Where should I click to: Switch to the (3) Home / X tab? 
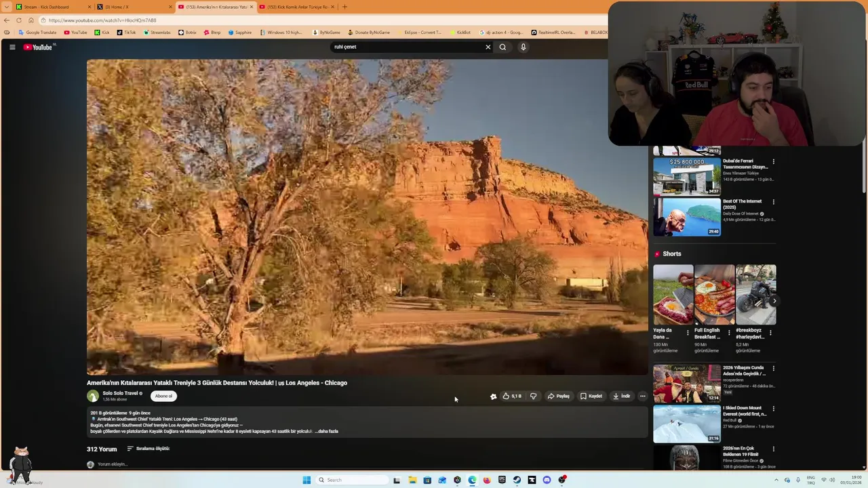point(134,7)
